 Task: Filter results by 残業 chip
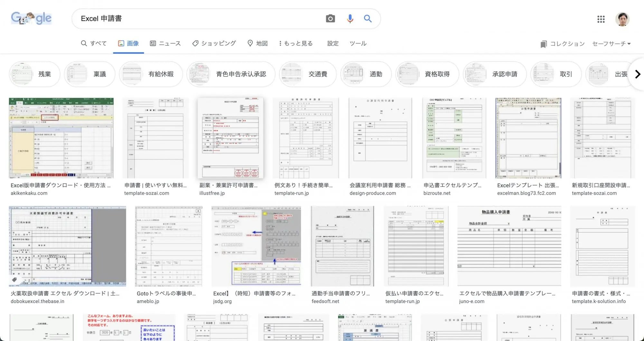pos(34,74)
